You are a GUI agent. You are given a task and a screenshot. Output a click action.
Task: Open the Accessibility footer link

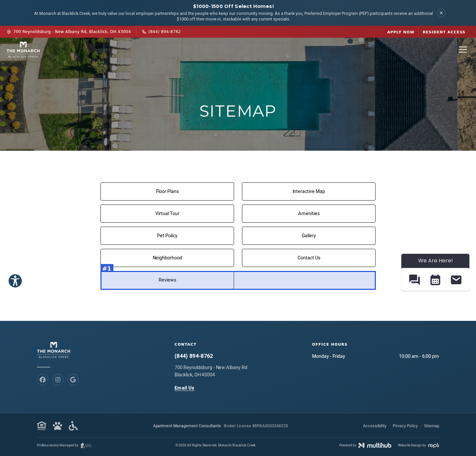[x=375, y=426]
